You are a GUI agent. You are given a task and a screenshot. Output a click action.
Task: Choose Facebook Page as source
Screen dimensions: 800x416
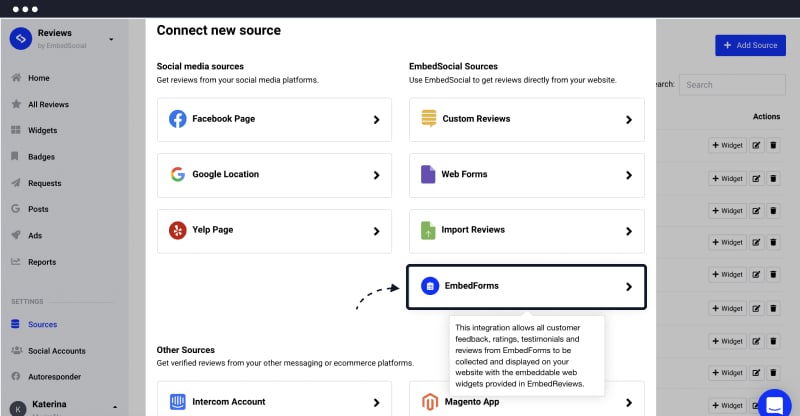tap(274, 119)
